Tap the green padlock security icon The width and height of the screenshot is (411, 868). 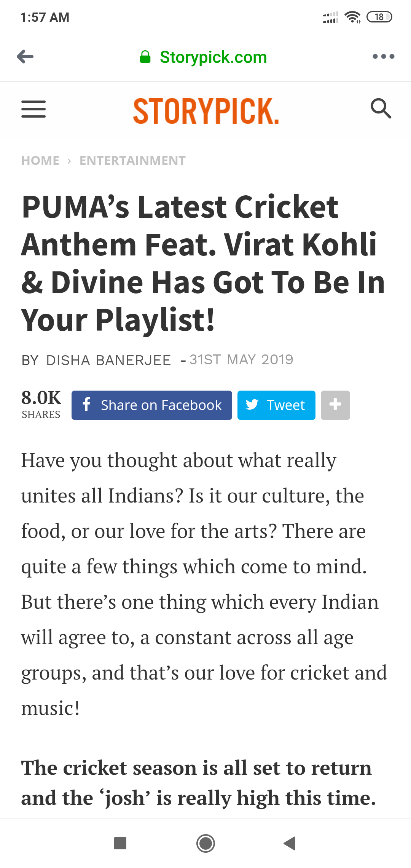coord(145,57)
